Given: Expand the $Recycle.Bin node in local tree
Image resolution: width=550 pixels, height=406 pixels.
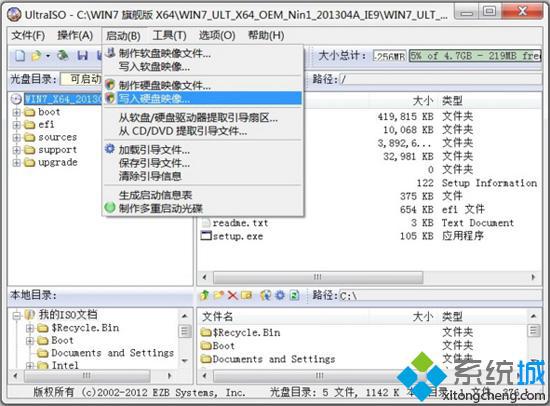Looking at the screenshot, I should pos(30,328).
